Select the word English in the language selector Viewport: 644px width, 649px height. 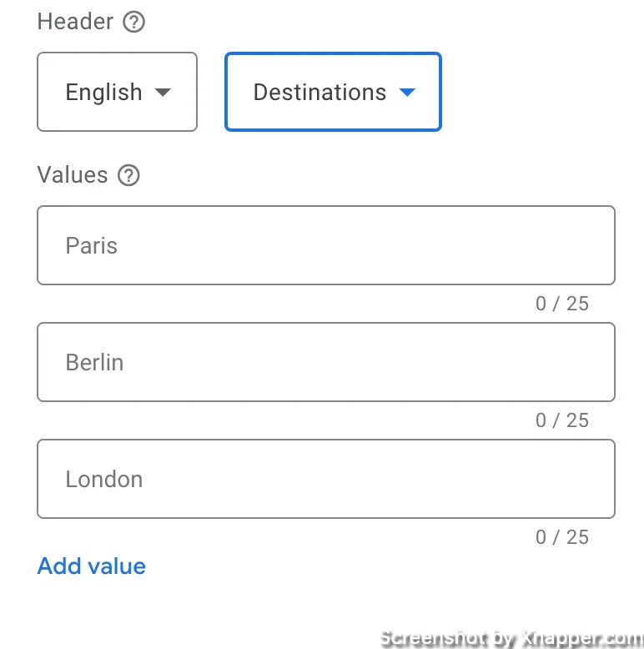point(104,93)
